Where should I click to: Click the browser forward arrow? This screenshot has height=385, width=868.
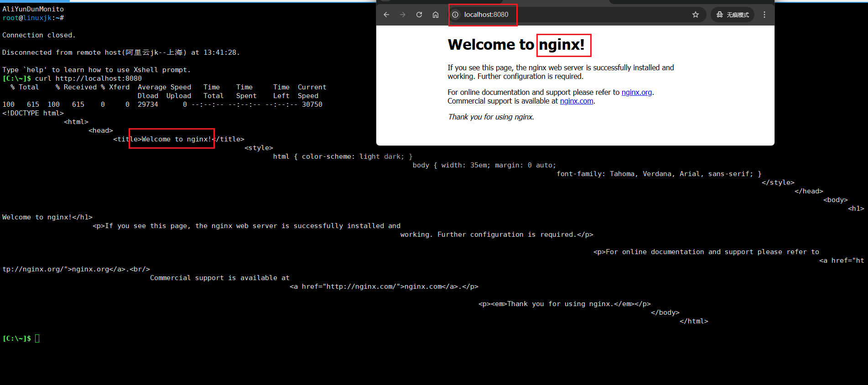click(403, 15)
